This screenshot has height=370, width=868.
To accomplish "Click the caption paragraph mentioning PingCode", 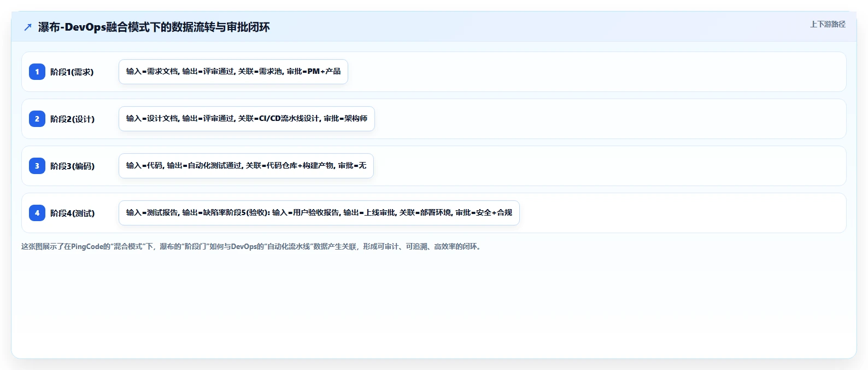I will [x=252, y=247].
